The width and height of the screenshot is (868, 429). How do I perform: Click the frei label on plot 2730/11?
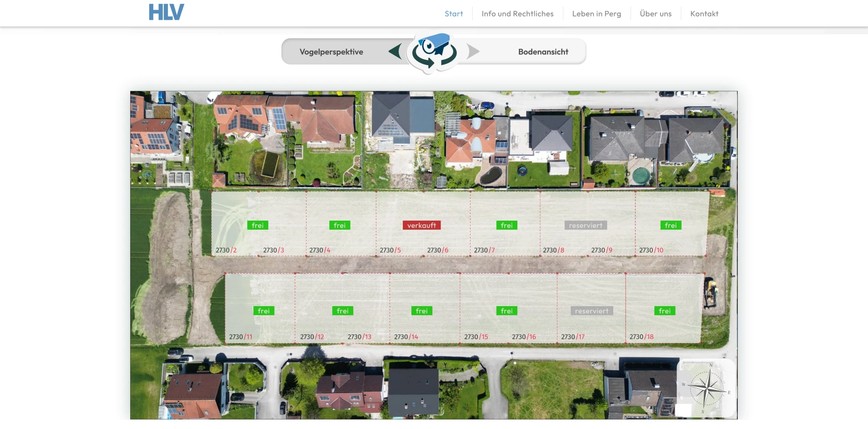coord(263,311)
